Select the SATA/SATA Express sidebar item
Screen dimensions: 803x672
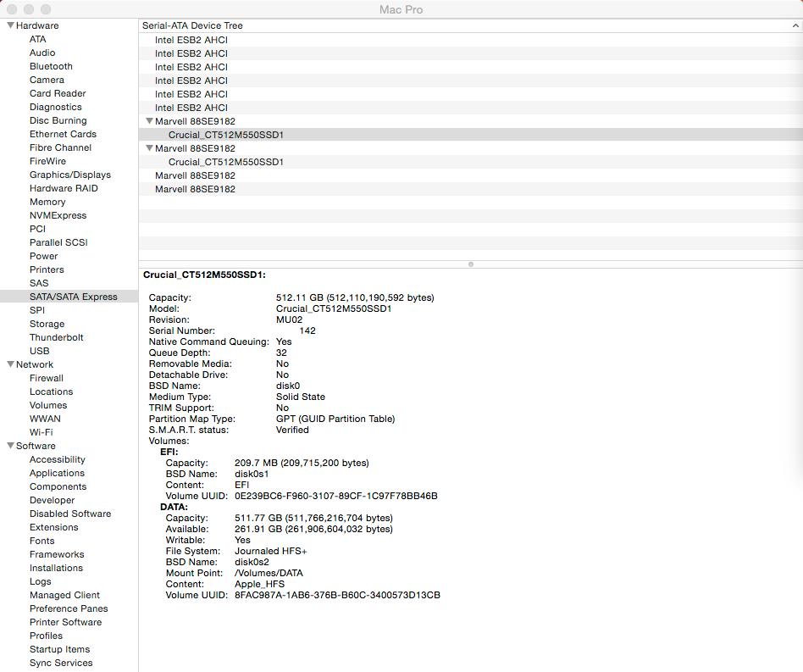69,297
